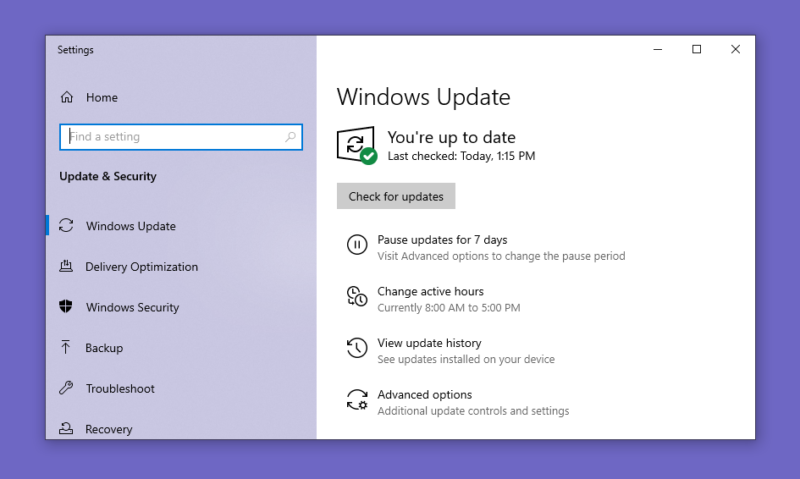
Task: Click 'See updates installed on your device'
Action: (x=466, y=359)
